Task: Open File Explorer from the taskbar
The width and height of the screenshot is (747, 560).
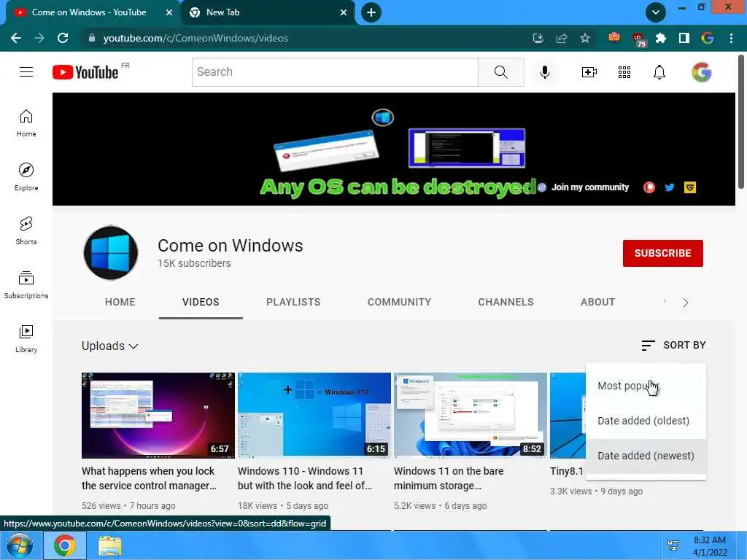Action: (110, 545)
